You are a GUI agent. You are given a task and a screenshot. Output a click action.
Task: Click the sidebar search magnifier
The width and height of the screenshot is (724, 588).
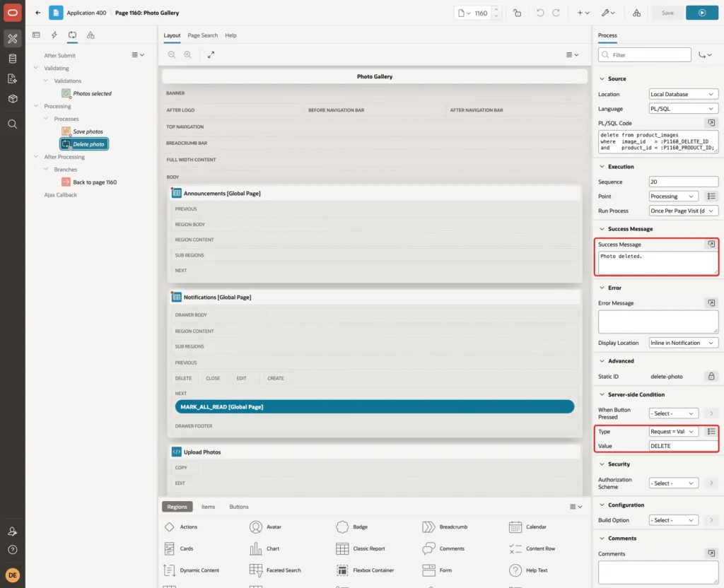coord(13,124)
